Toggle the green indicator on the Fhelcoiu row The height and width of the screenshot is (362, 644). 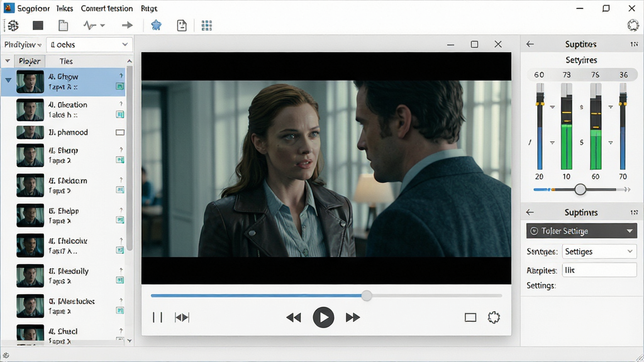[120, 250]
